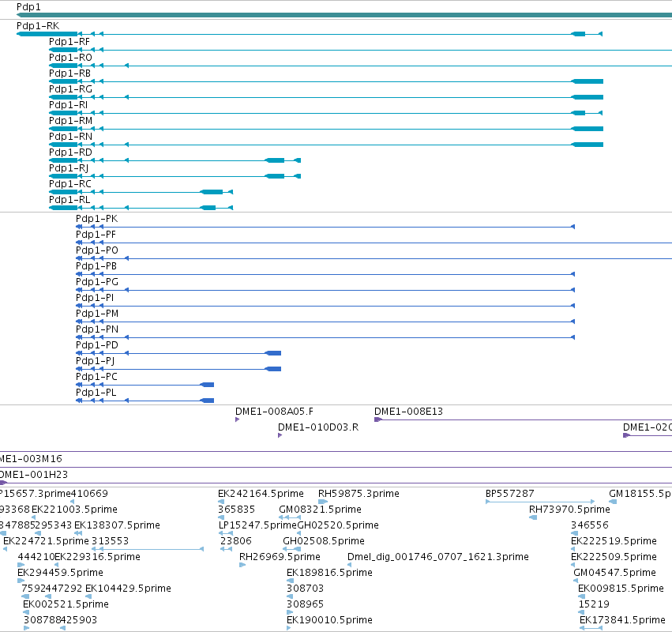The height and width of the screenshot is (632, 672).
Task: Click the Pdp1-RM transcript label
Action: [71, 121]
